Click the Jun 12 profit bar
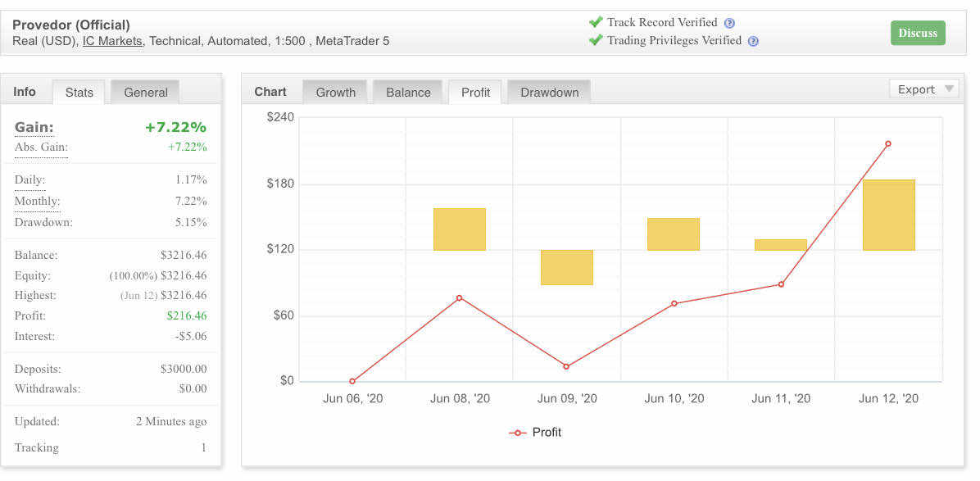980x481 pixels. pos(888,215)
